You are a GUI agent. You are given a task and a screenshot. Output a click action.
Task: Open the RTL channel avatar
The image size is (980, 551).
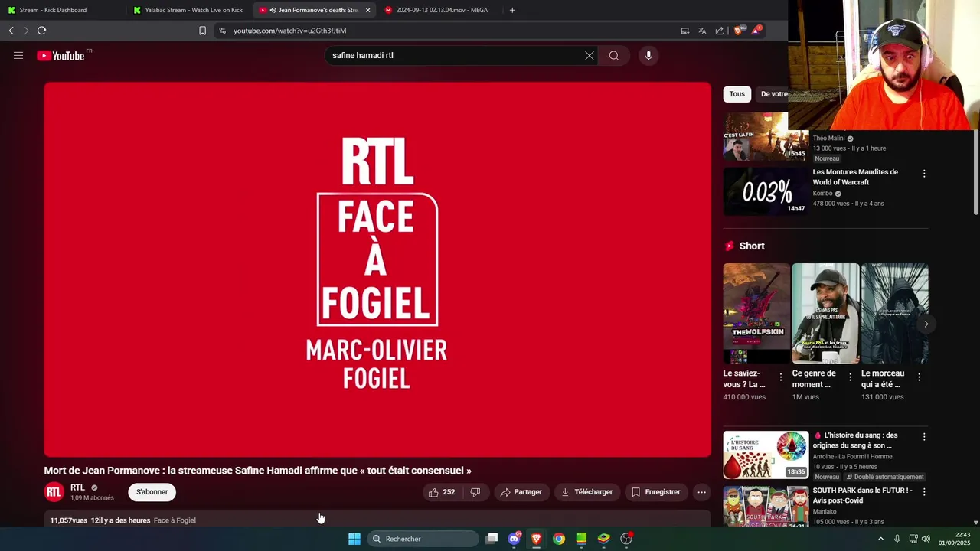coord(54,492)
